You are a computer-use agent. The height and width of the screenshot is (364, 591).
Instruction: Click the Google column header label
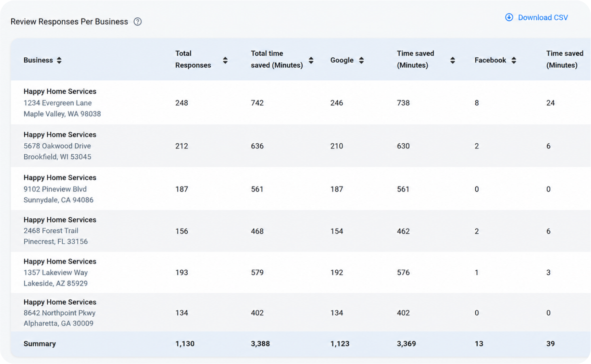(x=342, y=60)
